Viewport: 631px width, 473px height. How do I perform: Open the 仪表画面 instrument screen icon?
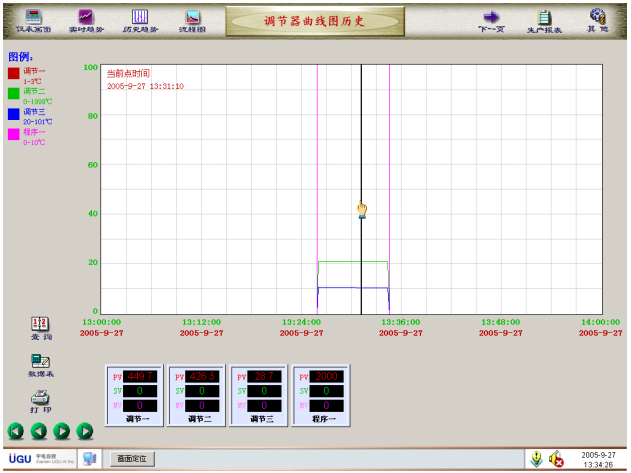(x=34, y=18)
